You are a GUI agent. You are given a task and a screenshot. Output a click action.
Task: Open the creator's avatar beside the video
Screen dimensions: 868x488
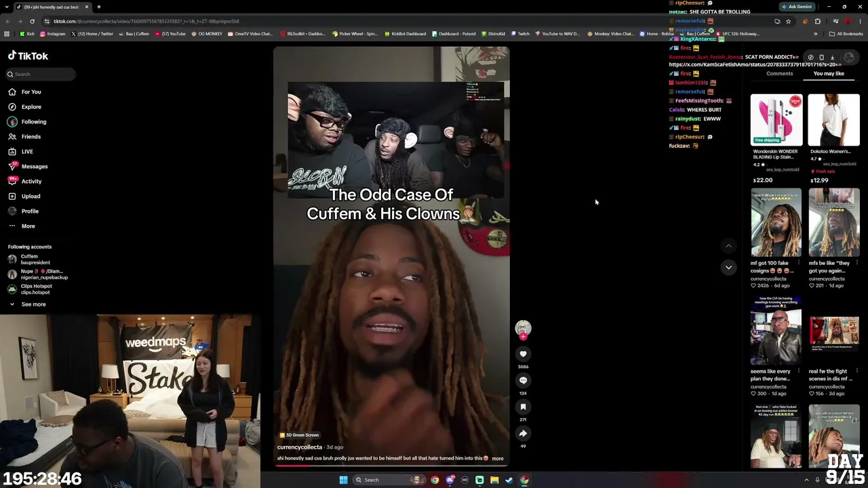tap(523, 329)
